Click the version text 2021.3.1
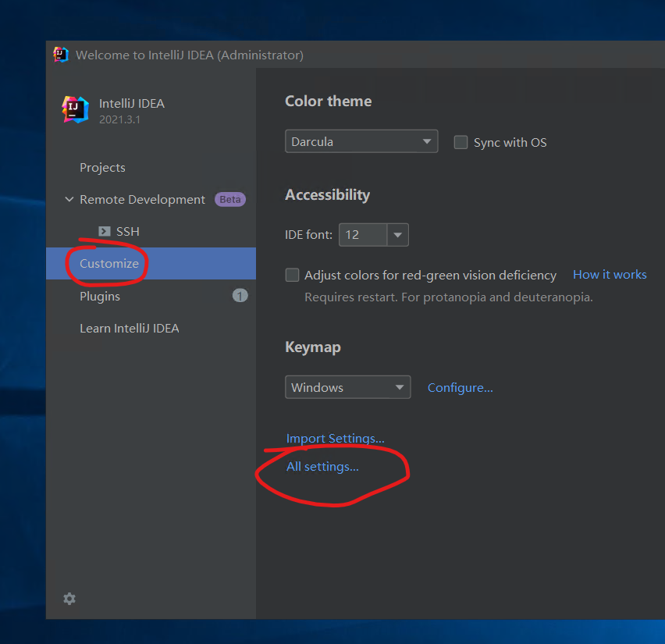This screenshot has width=665, height=644. [x=119, y=119]
